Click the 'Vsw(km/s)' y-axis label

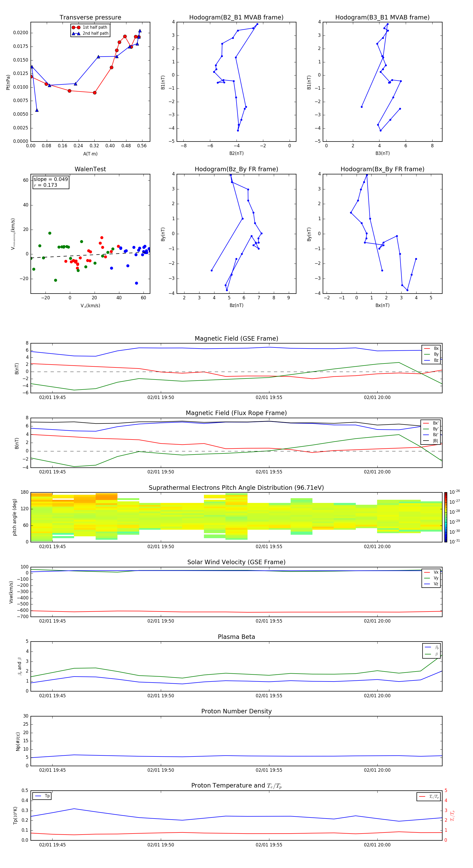11,592
